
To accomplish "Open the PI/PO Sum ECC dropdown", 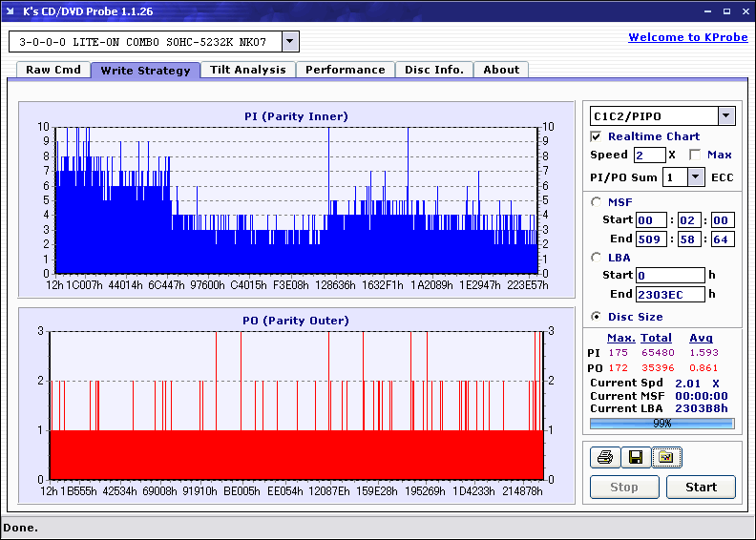I will [x=695, y=177].
